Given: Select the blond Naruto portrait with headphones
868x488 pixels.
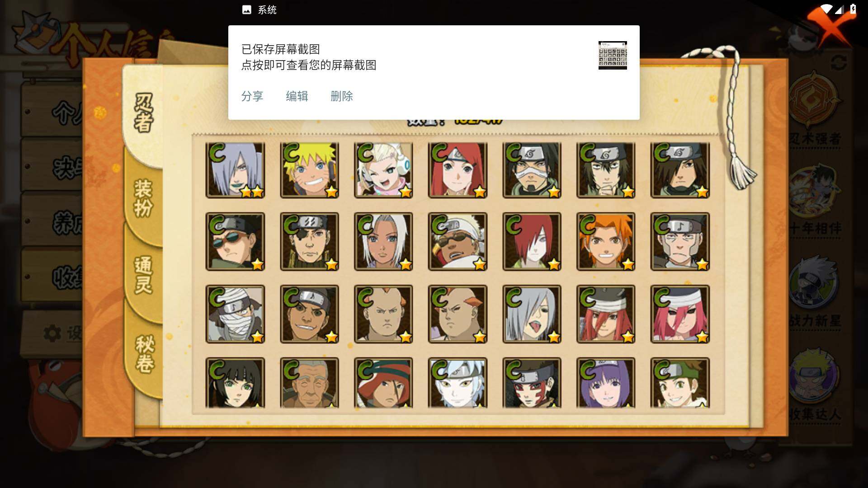Looking at the screenshot, I should (x=309, y=170).
